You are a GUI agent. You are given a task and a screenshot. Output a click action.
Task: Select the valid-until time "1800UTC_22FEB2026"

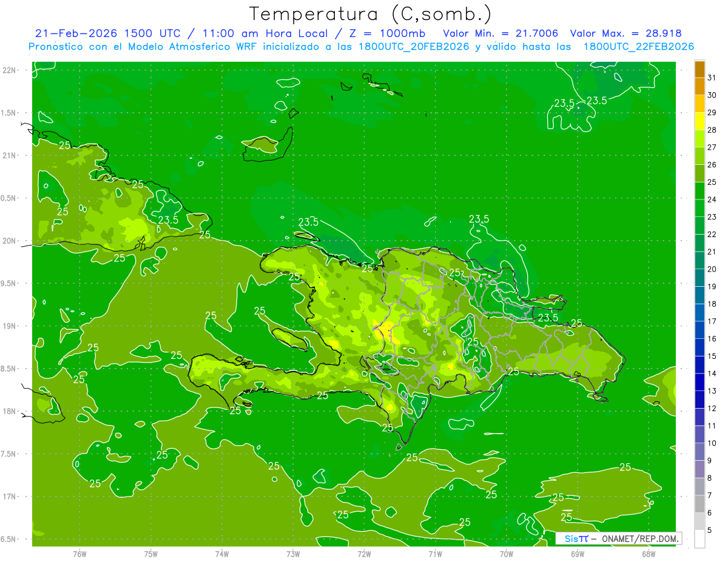click(639, 47)
